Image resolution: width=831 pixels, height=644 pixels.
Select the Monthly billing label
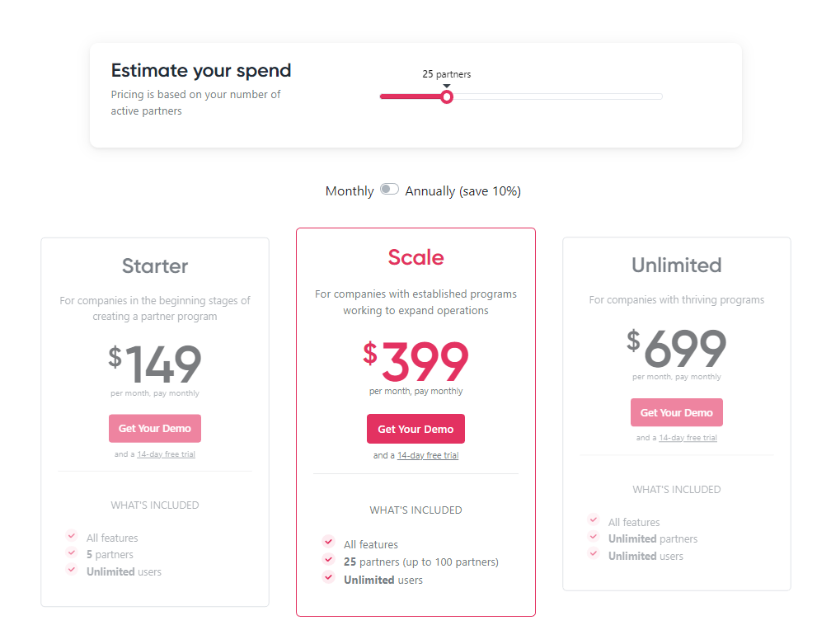coord(350,190)
